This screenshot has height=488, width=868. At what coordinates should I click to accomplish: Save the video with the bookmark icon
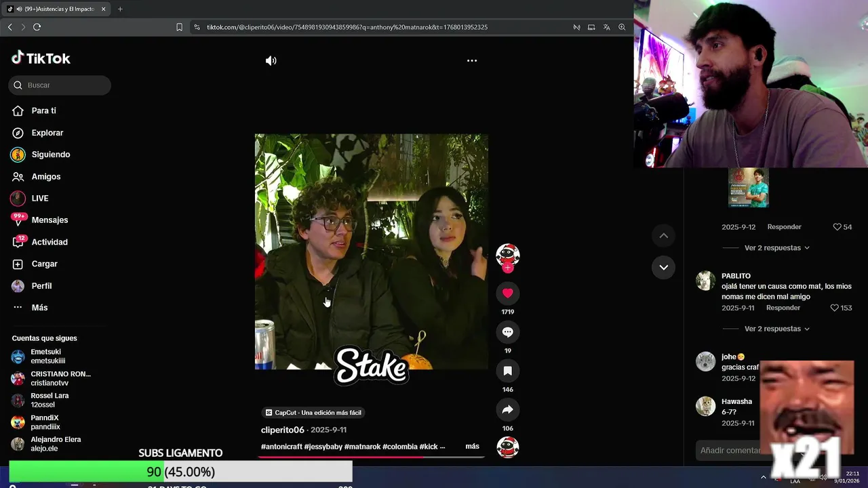pos(507,371)
